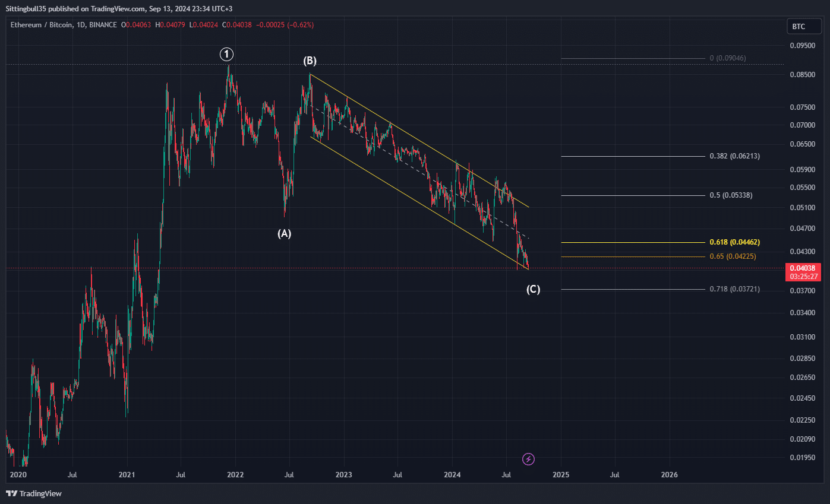
Task: Click price axis label 0.03700
Action: (803, 290)
